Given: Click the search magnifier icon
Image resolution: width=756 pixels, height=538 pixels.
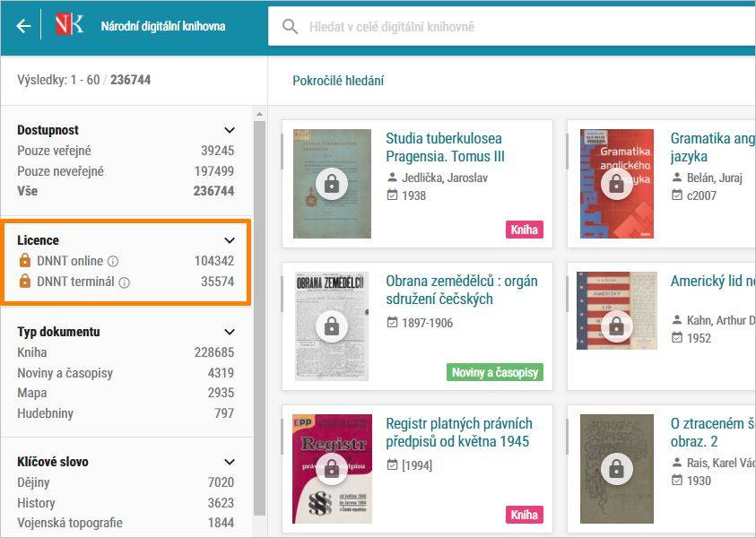Looking at the screenshot, I should [290, 27].
